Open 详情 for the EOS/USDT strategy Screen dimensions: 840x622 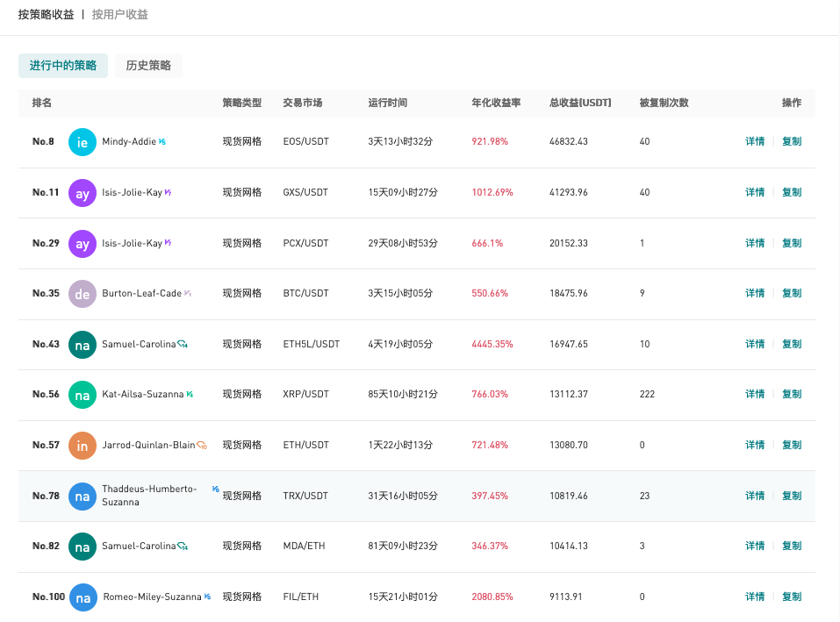pyautogui.click(x=755, y=141)
